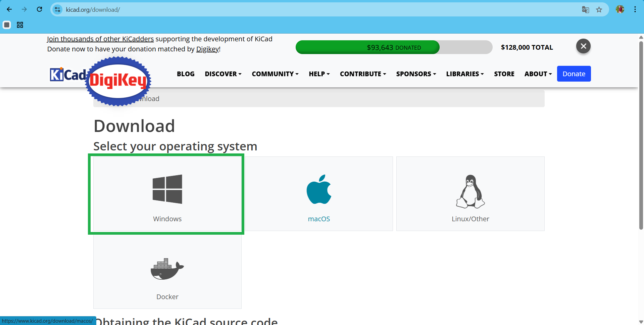Expand the LIBRARIES dropdown
Viewport: 644px width, 325px height.
coord(465,74)
